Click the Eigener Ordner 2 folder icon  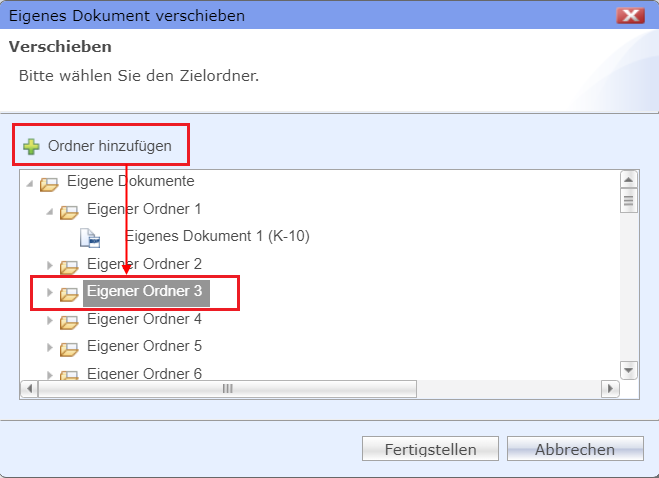click(69, 267)
